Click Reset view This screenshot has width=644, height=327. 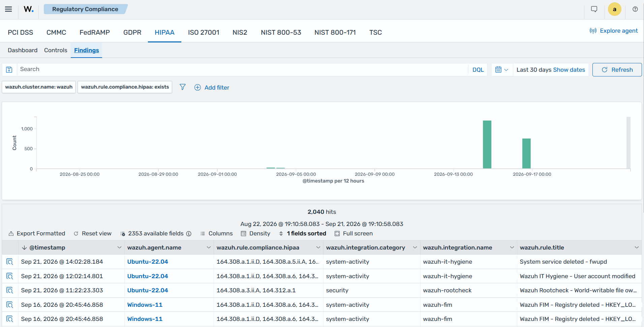pos(93,233)
